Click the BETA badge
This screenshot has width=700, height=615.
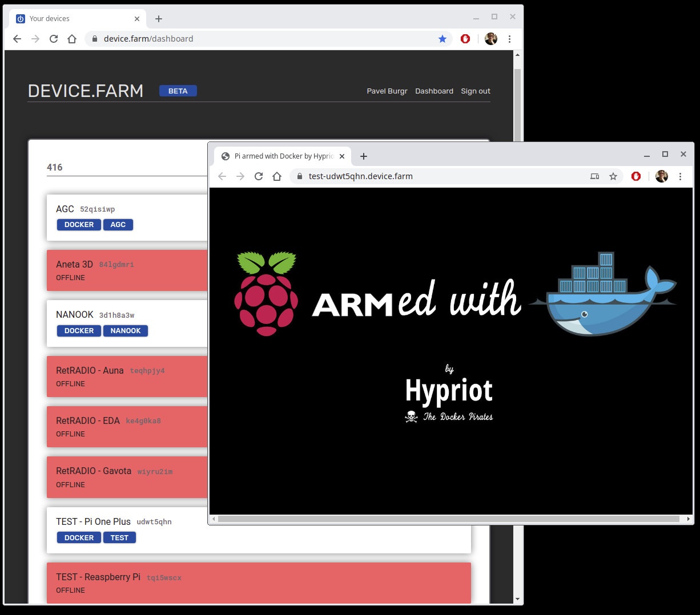click(178, 91)
